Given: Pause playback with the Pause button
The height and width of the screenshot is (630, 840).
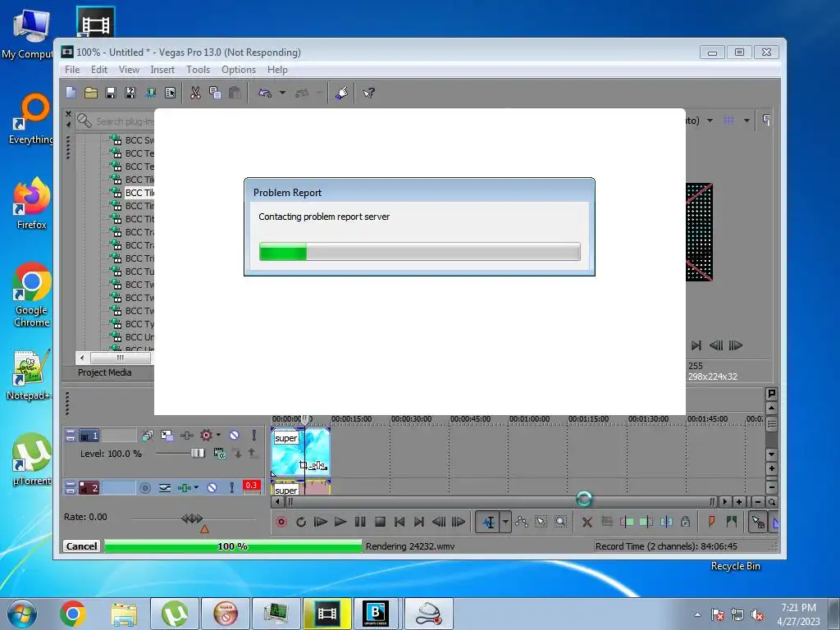Looking at the screenshot, I should 360,522.
